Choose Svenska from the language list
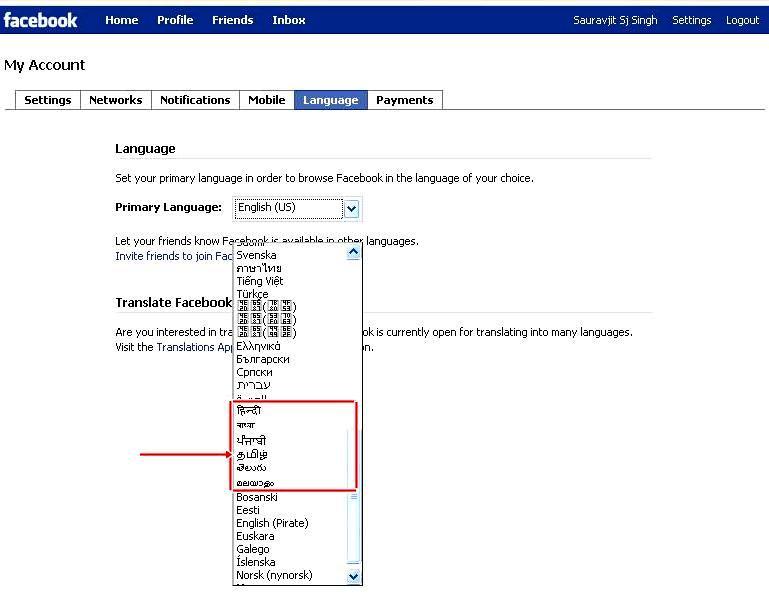Viewport: 769px width, 610px height. (x=256, y=255)
